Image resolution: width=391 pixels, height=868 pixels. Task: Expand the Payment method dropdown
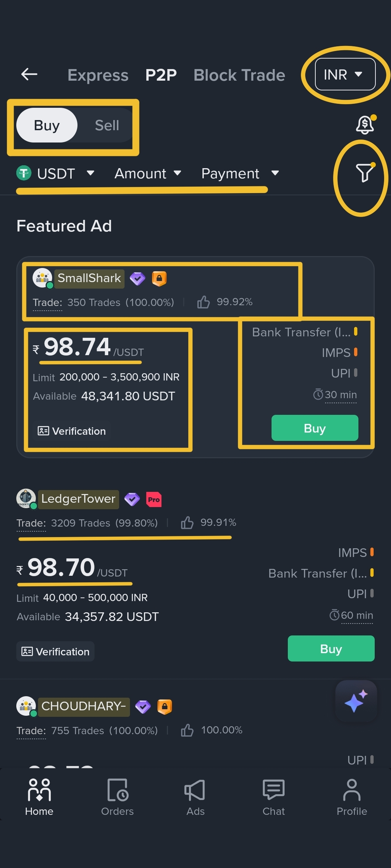[240, 174]
